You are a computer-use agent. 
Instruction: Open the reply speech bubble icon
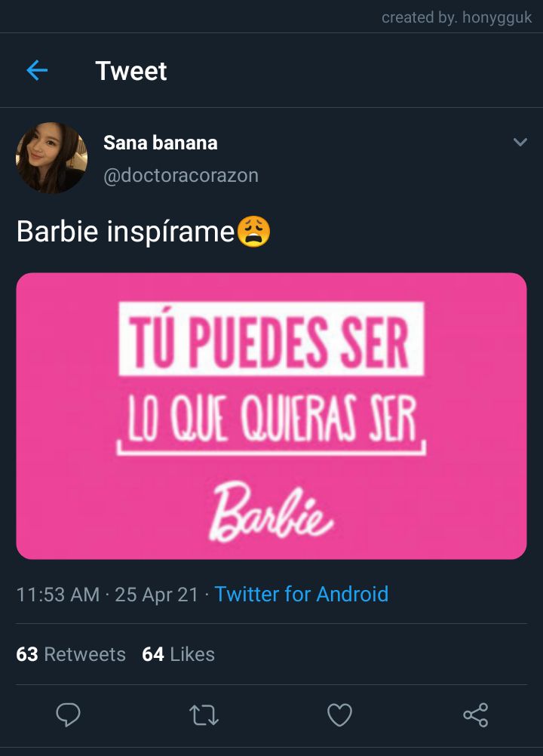[68, 715]
